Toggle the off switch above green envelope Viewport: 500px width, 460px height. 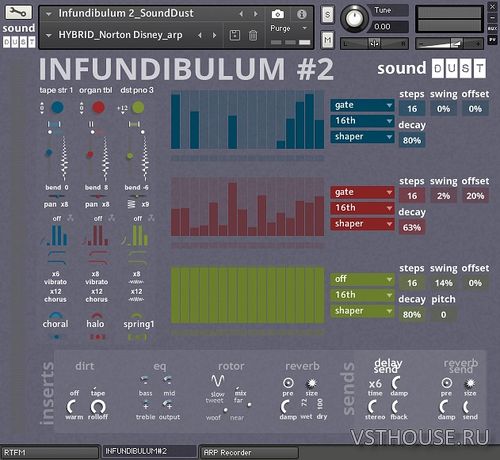point(138,219)
